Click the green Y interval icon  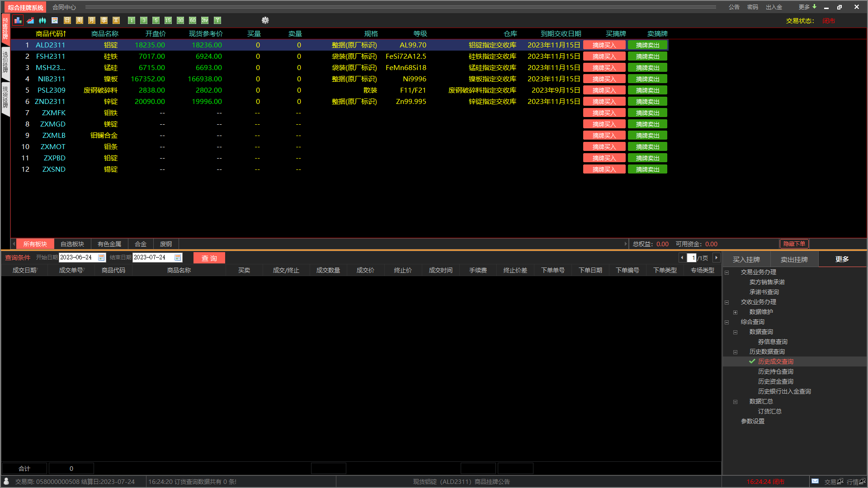point(217,20)
